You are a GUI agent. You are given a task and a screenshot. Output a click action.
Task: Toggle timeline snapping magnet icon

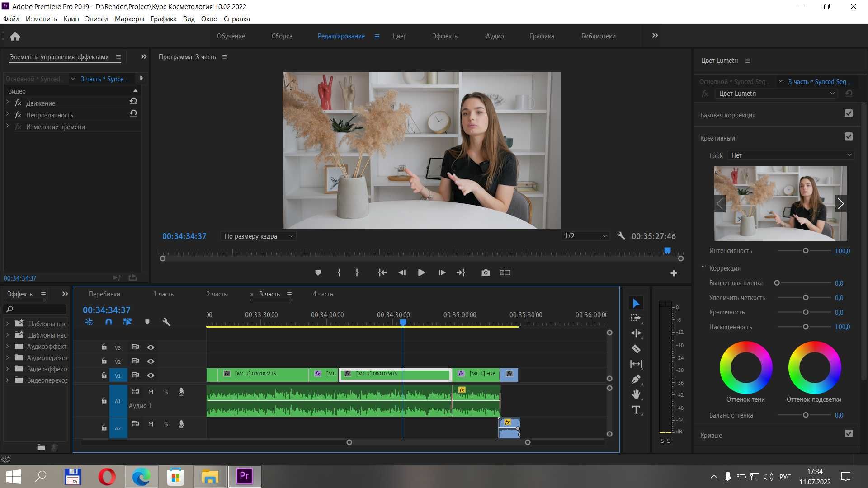coord(108,322)
